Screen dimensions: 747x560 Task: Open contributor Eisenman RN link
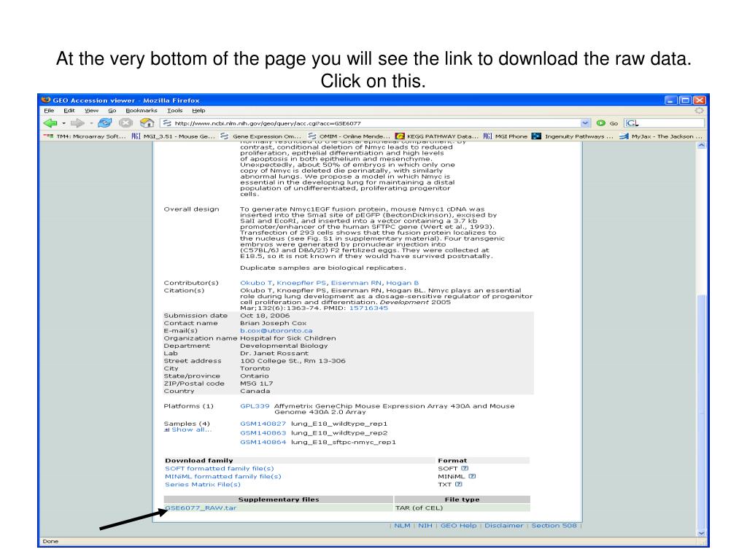[x=356, y=283]
